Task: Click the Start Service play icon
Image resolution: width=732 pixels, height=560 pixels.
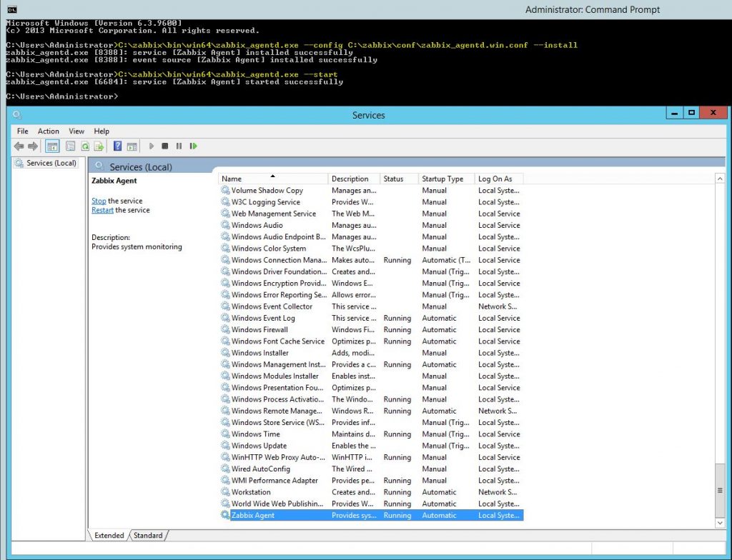Action: pyautogui.click(x=152, y=146)
